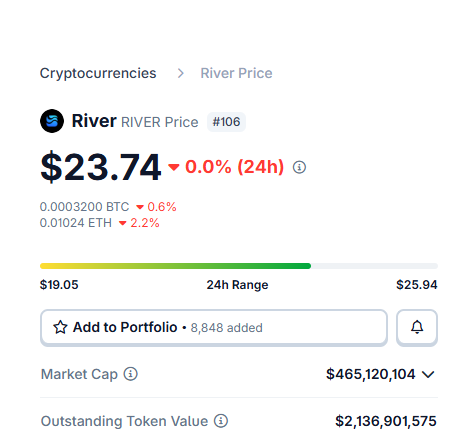Open info icon next to 24h price change
The image size is (459, 436).
coord(299,167)
